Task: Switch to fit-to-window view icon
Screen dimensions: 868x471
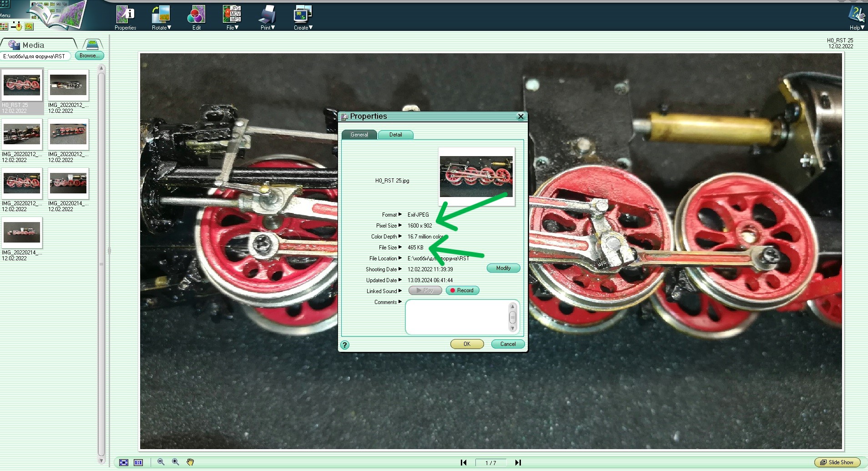Action: (x=124, y=462)
